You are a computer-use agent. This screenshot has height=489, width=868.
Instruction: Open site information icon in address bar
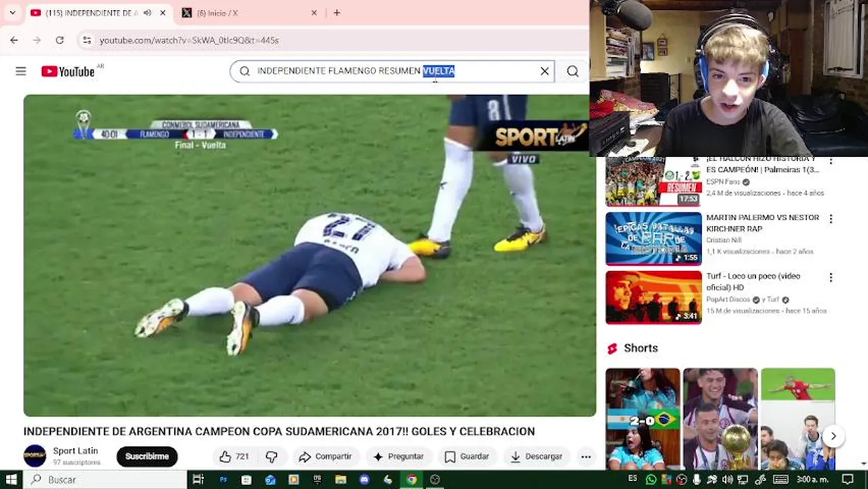pos(87,40)
